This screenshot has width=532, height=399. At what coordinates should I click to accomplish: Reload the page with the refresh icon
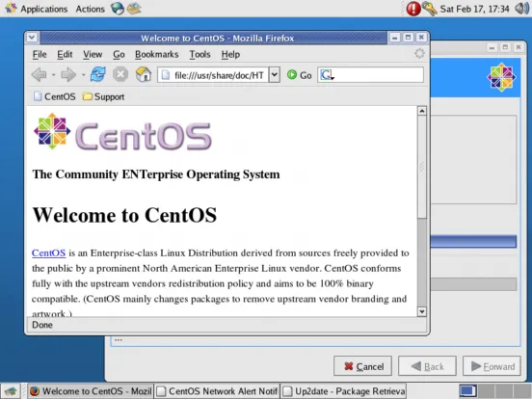(x=98, y=74)
